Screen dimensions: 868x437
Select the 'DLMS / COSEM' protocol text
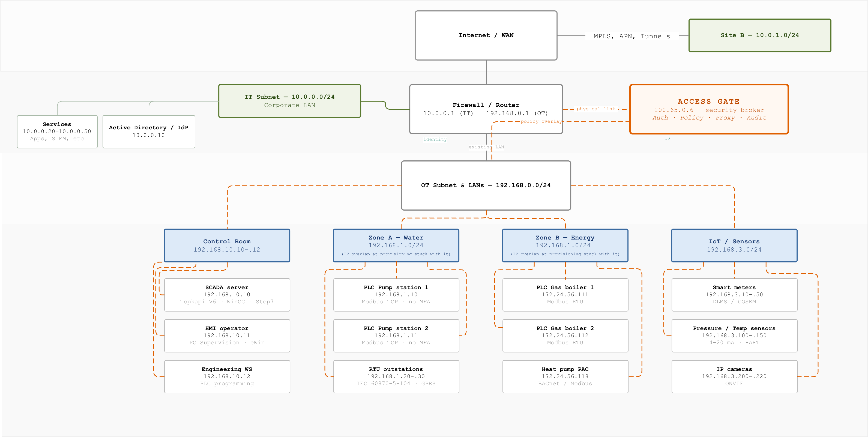pyautogui.click(x=734, y=301)
